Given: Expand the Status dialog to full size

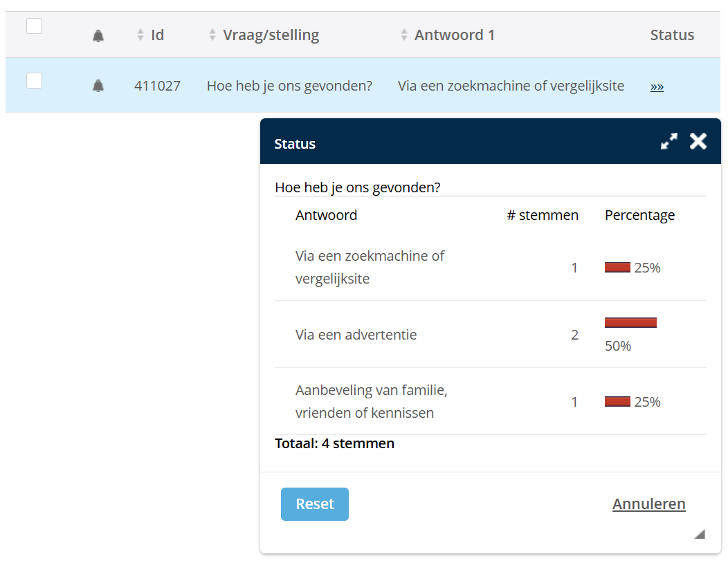Looking at the screenshot, I should coord(669,141).
